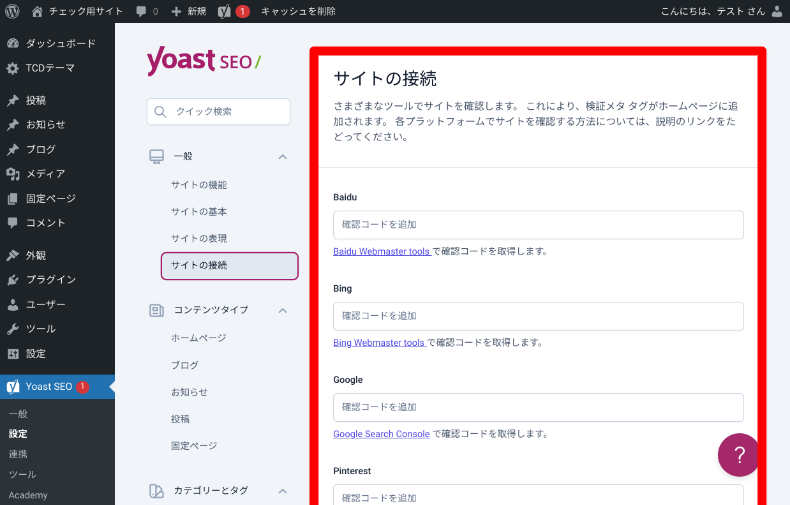This screenshot has height=505, width=790.
Task: Click the 固定ページ pages icon in admin menu
Action: click(x=13, y=199)
